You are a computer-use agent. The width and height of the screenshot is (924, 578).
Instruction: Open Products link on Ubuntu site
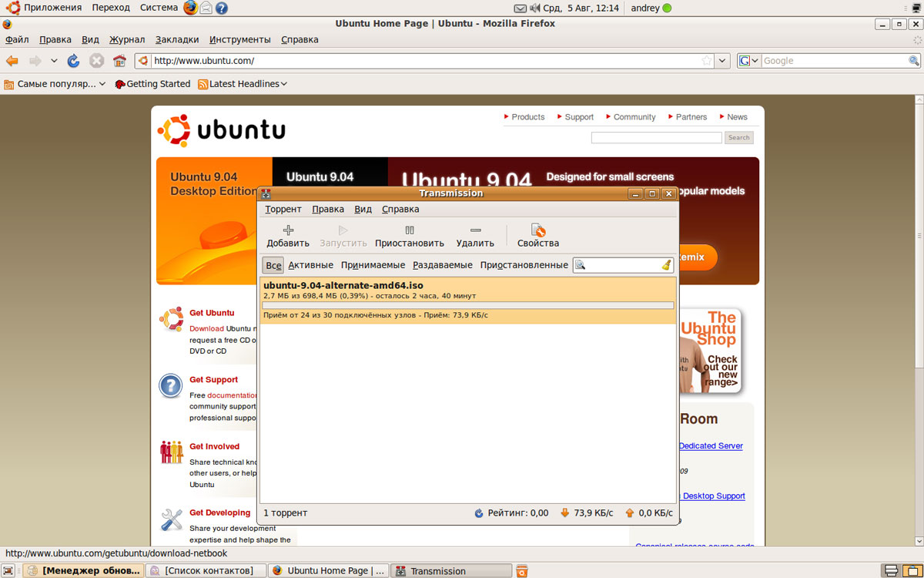[x=527, y=117]
